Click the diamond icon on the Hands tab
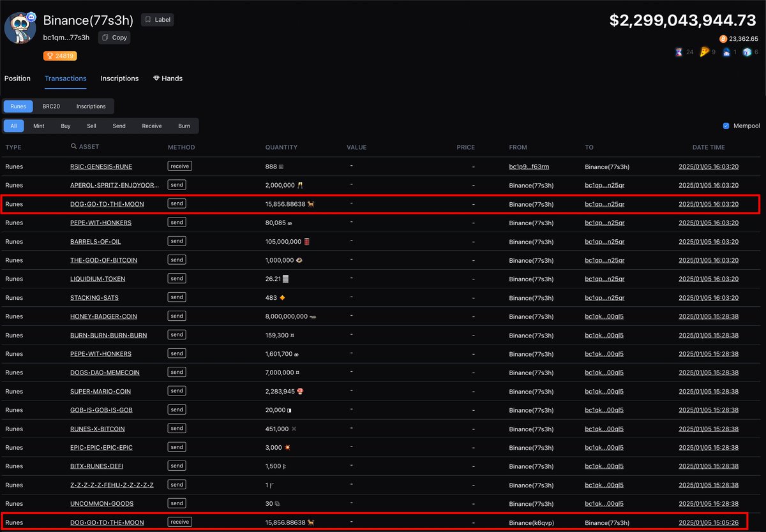Viewport: 766px width, 532px height. click(155, 78)
